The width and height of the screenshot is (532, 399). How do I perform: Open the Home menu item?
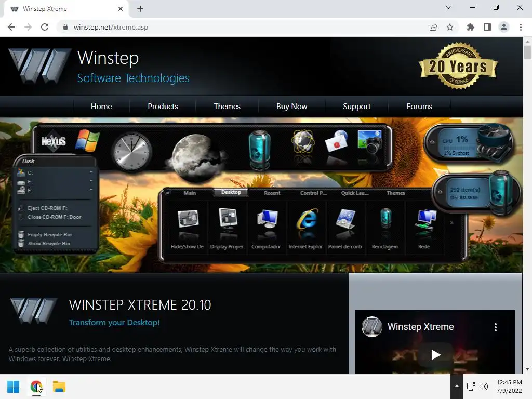click(101, 107)
